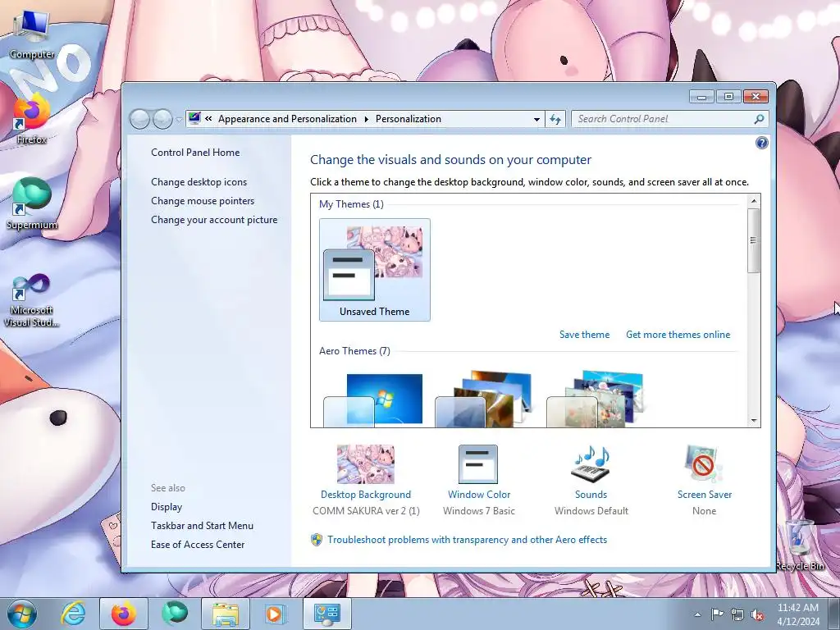Screen dimensions: 840x630
Task: Select the Characters Aero theme thumbnail
Action: (x=597, y=399)
